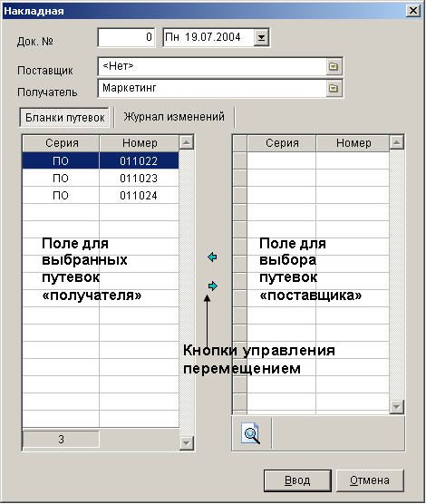Click right table scrollbar down arrow

coord(397,407)
